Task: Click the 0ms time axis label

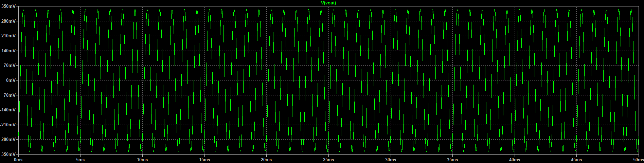Action: (x=18, y=160)
